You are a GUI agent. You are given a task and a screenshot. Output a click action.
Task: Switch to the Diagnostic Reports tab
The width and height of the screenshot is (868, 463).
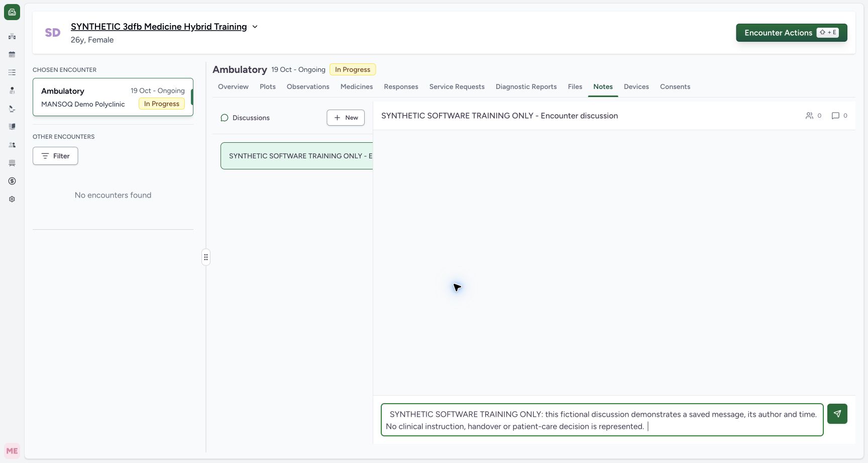point(526,86)
